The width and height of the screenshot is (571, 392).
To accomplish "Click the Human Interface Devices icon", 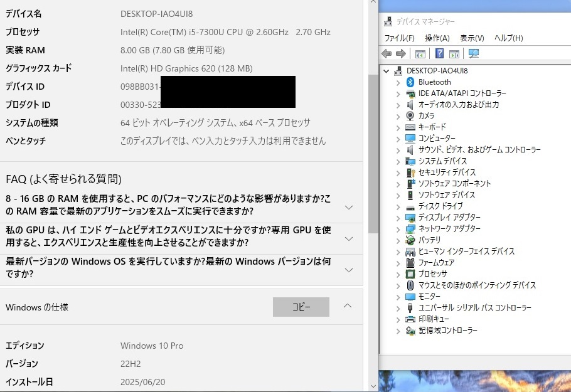I will click(x=410, y=252).
